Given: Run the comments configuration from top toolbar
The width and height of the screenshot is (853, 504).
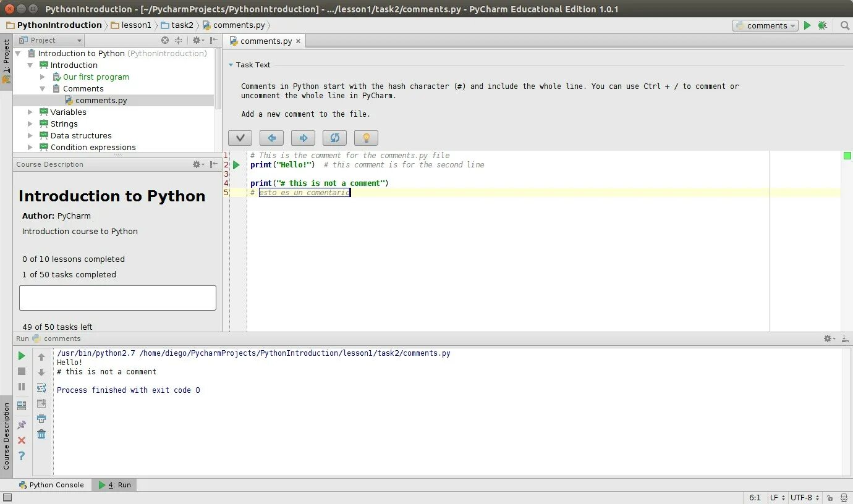Looking at the screenshot, I should point(807,25).
